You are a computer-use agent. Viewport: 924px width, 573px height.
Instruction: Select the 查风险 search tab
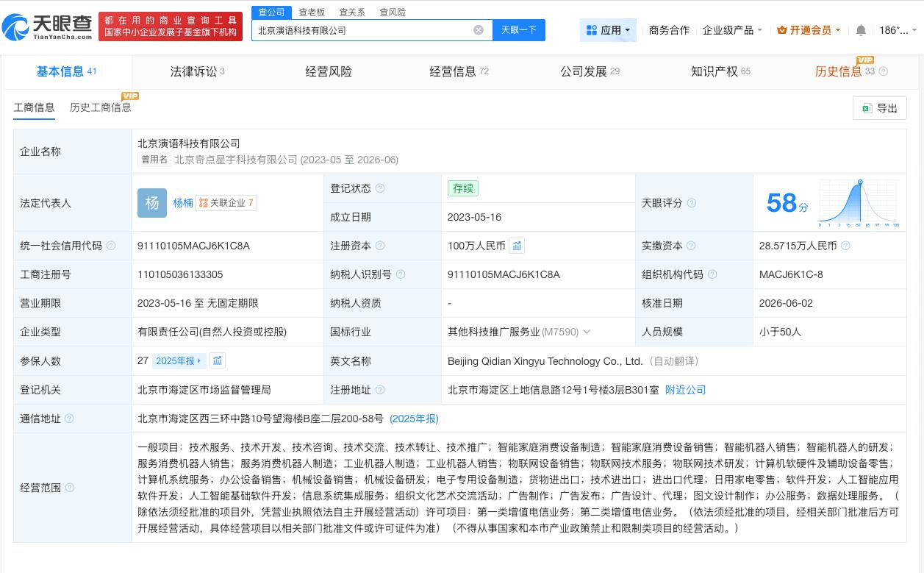coord(393,13)
